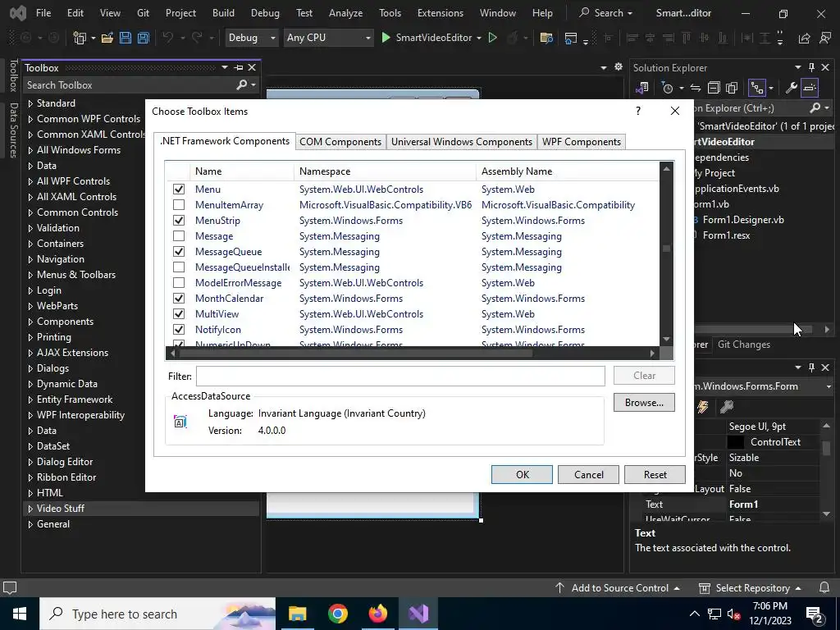Click the Start Without Debugging outline play icon
840x630 pixels.
click(493, 38)
